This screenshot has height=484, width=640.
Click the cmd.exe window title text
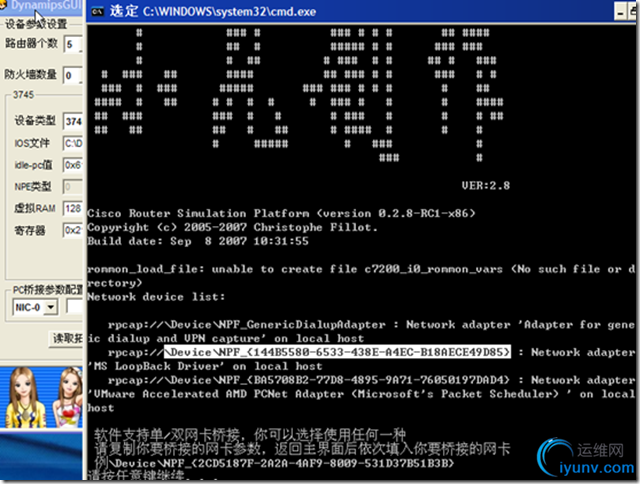(x=213, y=11)
